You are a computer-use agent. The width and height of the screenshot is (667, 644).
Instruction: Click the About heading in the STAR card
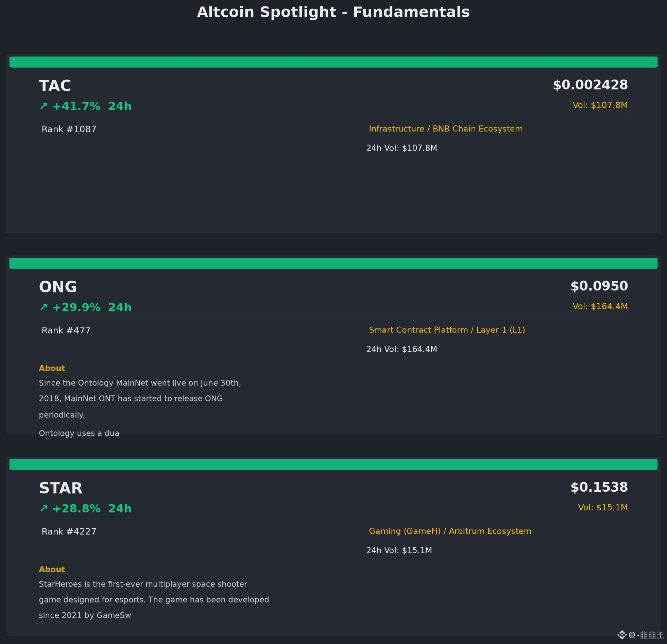click(52, 570)
